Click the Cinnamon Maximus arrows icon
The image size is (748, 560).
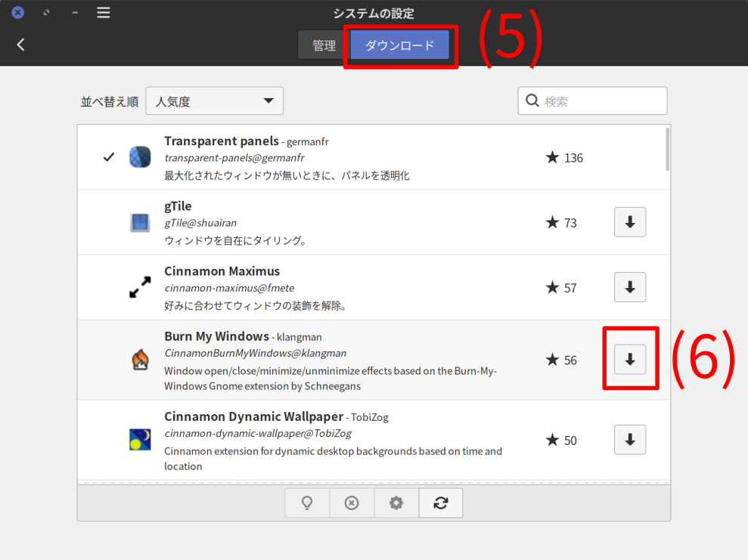click(140, 288)
